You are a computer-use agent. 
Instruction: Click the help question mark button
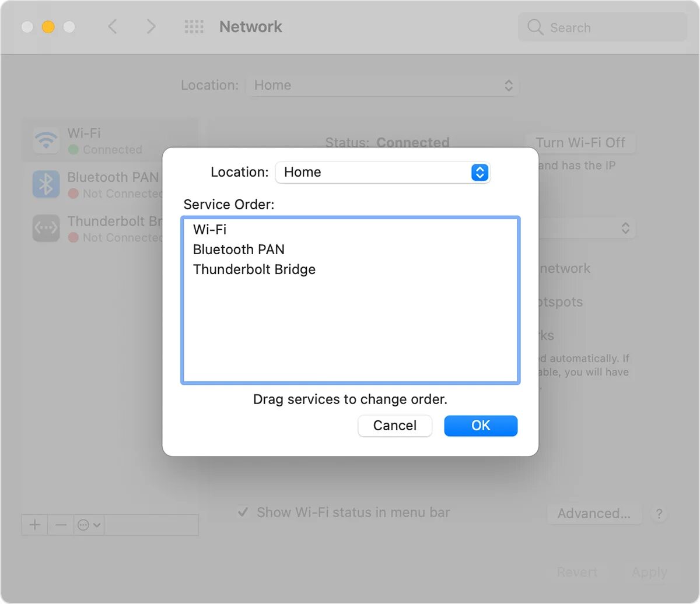point(659,514)
